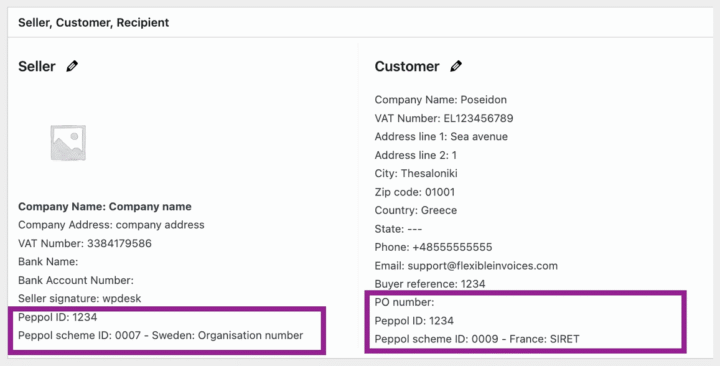Image resolution: width=720 pixels, height=366 pixels.
Task: Select 'Company Name: Company name' line
Action: [105, 207]
